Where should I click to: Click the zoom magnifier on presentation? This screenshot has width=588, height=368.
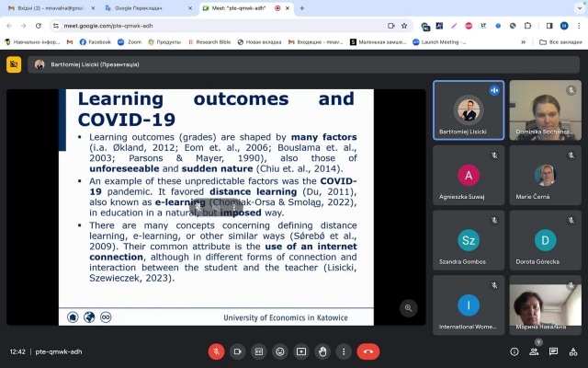[x=409, y=308]
